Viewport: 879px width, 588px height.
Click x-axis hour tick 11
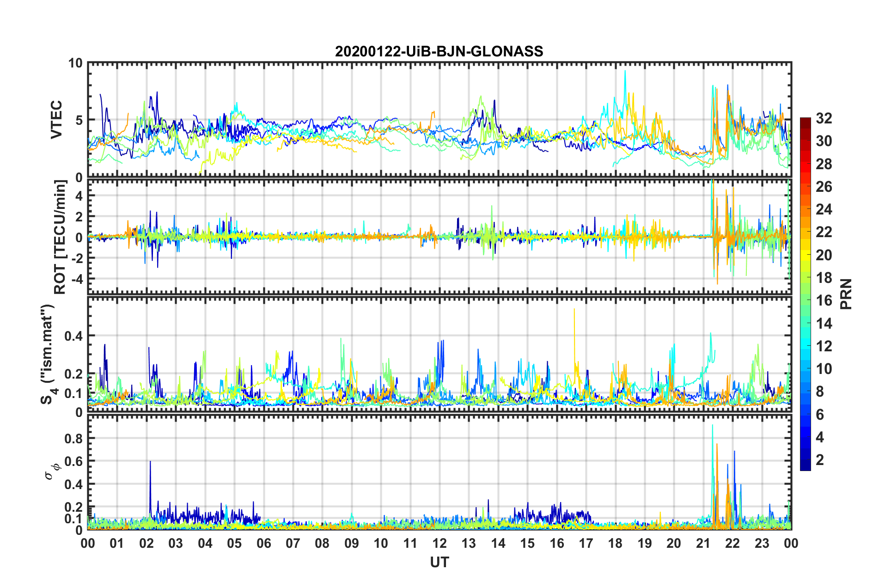coord(410,543)
